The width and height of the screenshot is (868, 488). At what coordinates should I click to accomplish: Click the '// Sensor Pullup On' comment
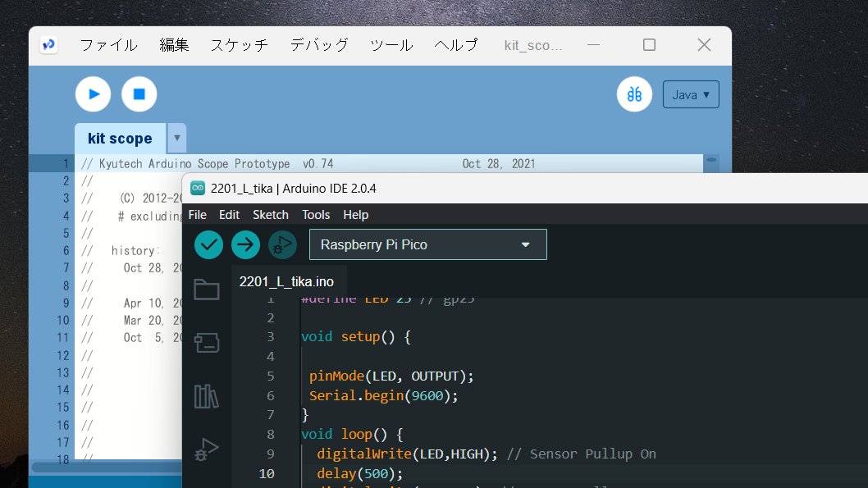click(581, 454)
